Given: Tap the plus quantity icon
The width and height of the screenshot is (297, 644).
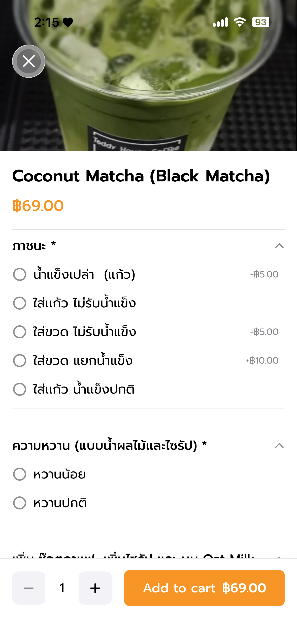Looking at the screenshot, I should (95, 588).
